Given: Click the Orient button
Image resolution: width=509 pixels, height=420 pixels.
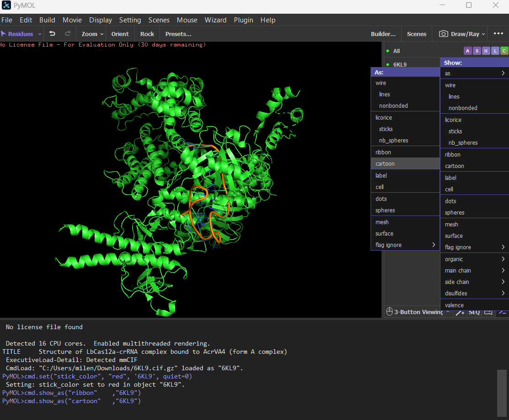Looking at the screenshot, I should coord(120,34).
